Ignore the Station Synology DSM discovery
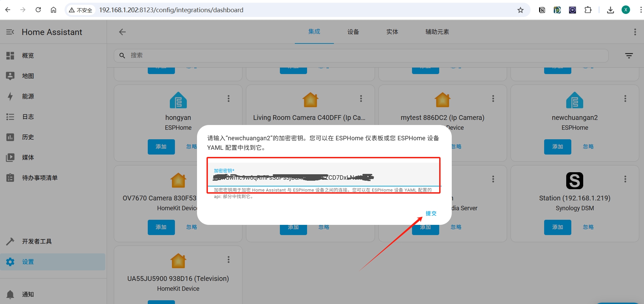This screenshot has width=644, height=304. coord(588,227)
